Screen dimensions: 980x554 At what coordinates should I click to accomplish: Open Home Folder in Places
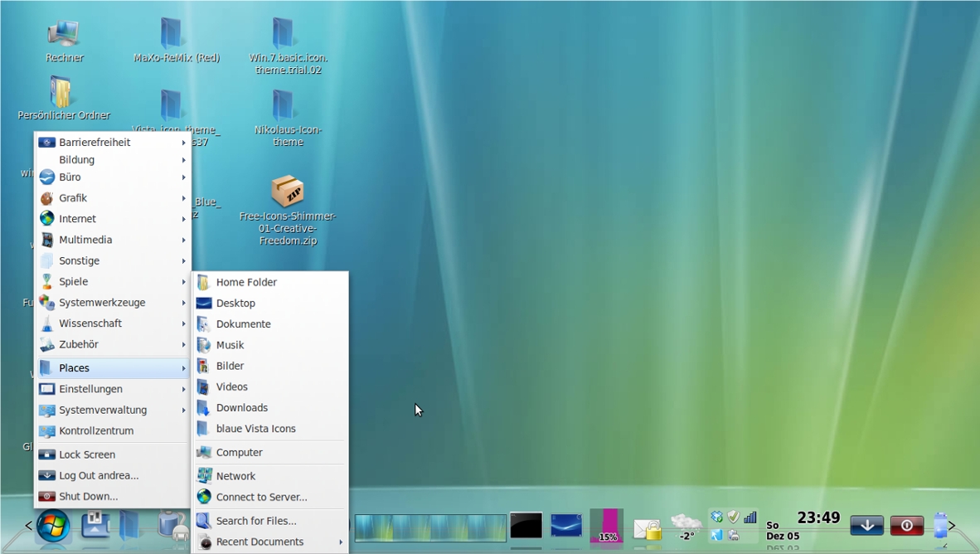(x=270, y=283)
